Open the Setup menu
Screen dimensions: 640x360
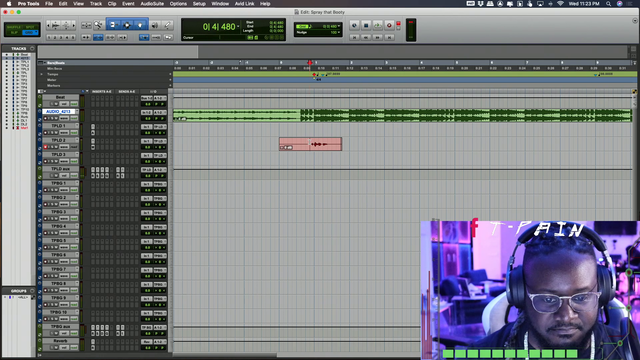coord(199,4)
